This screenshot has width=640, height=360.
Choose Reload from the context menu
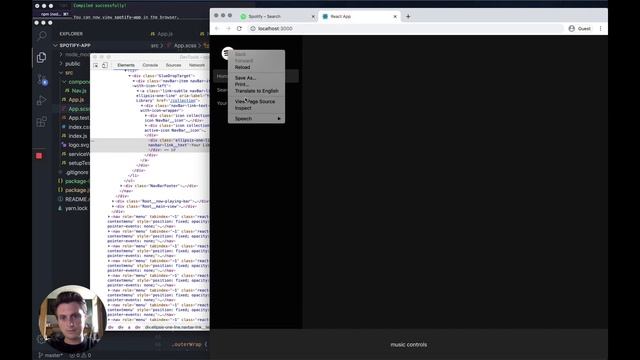click(x=256, y=67)
